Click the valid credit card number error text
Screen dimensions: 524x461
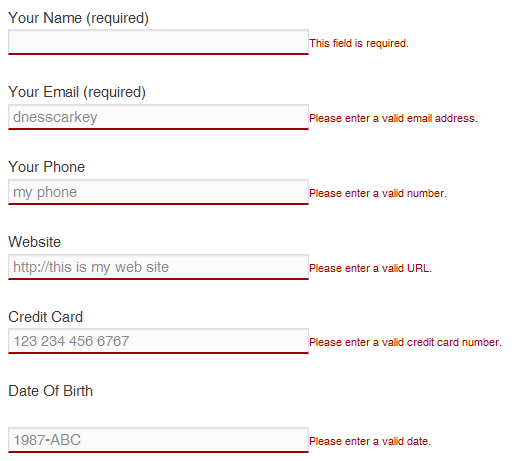click(x=405, y=342)
